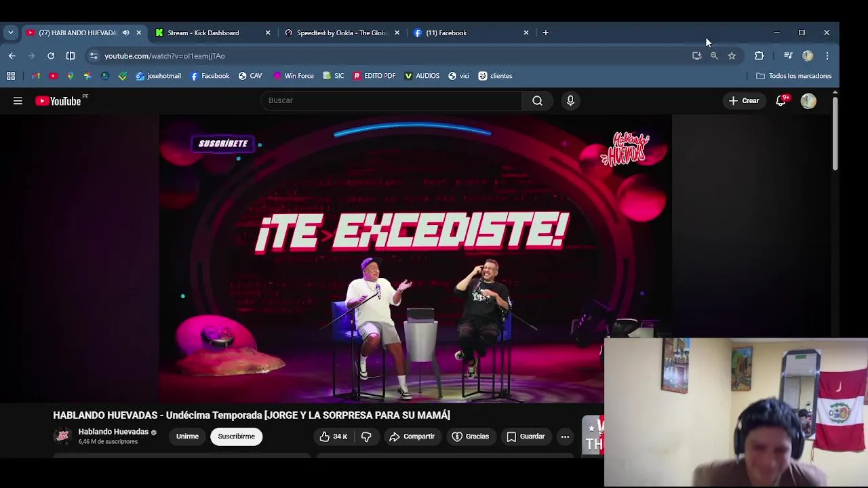View site information icon in address bar
Screen dimensions: 868x488
tap(94, 56)
